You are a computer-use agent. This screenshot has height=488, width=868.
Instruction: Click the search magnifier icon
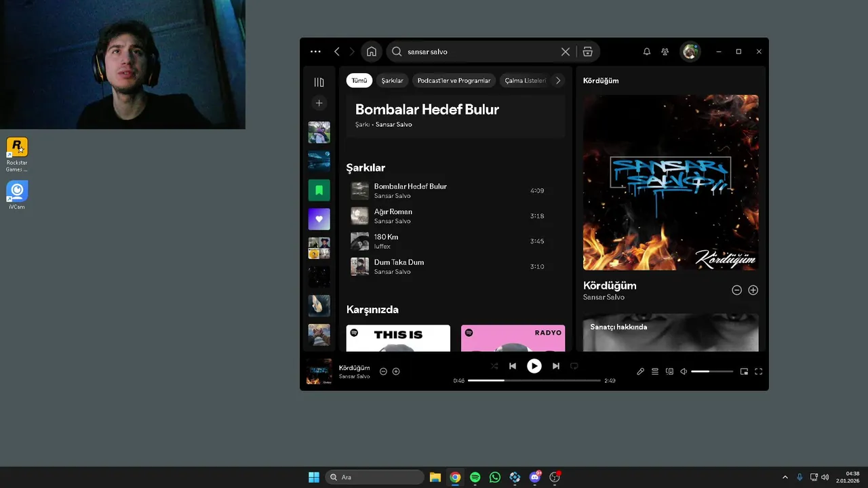[x=397, y=52]
